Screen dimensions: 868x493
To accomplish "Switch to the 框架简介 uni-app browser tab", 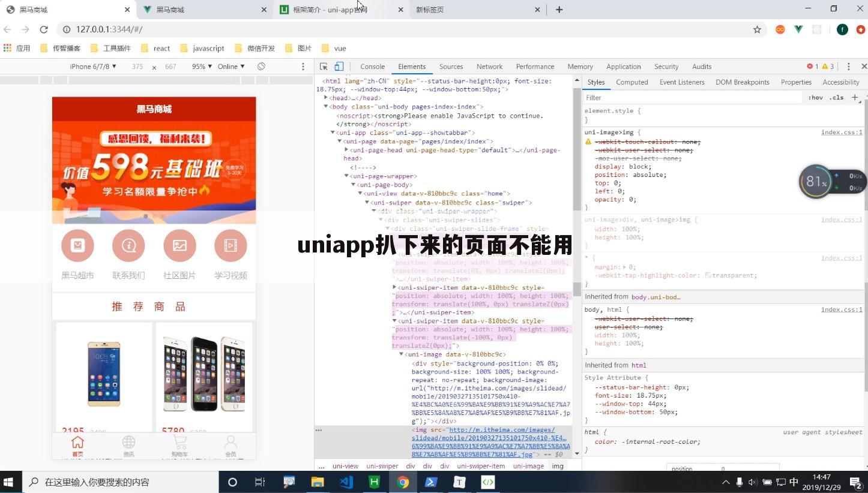I will coord(341,10).
